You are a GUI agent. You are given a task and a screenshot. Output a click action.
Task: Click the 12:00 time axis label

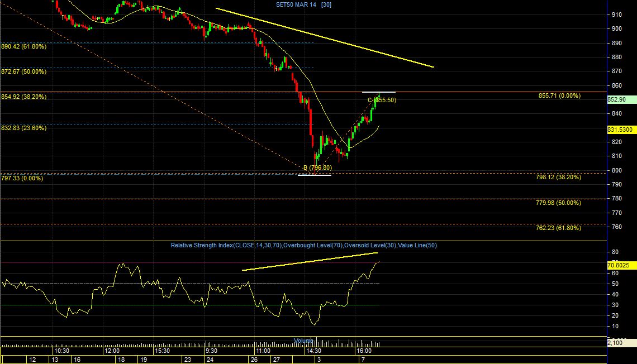click(x=112, y=351)
